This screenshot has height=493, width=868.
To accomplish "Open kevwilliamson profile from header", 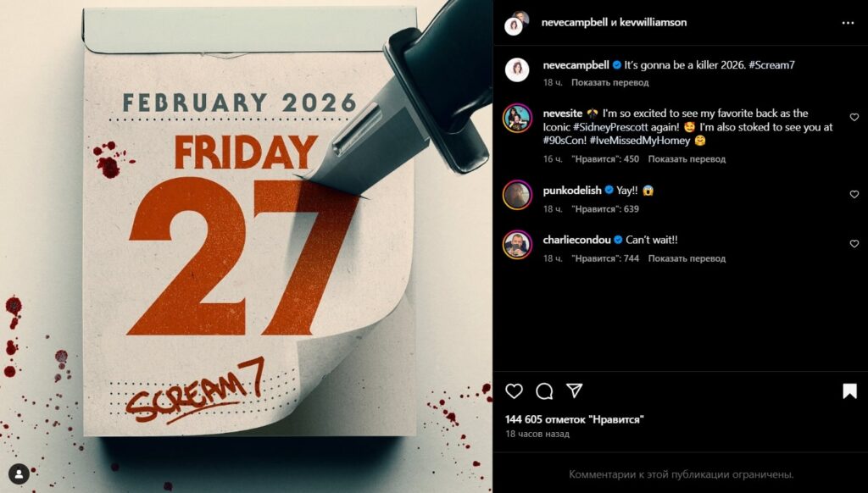I will (653, 22).
